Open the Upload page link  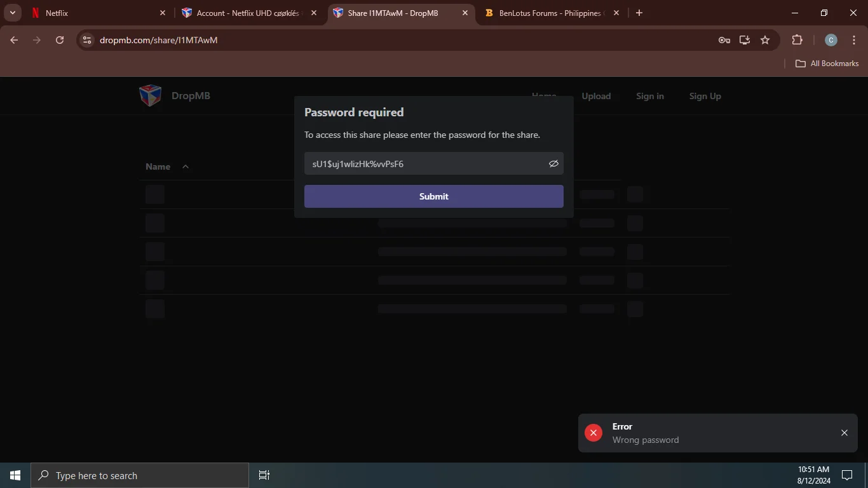point(596,96)
